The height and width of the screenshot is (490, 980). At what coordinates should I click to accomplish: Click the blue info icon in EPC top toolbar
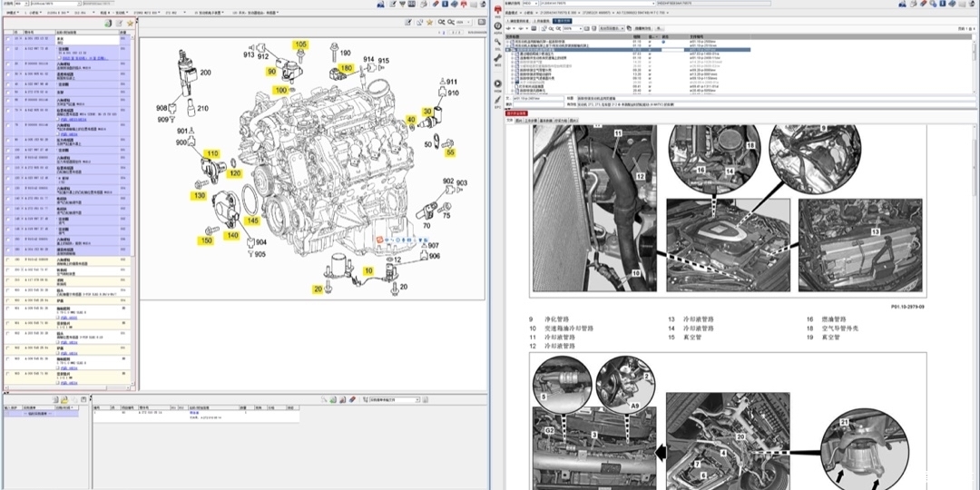[x=445, y=5]
